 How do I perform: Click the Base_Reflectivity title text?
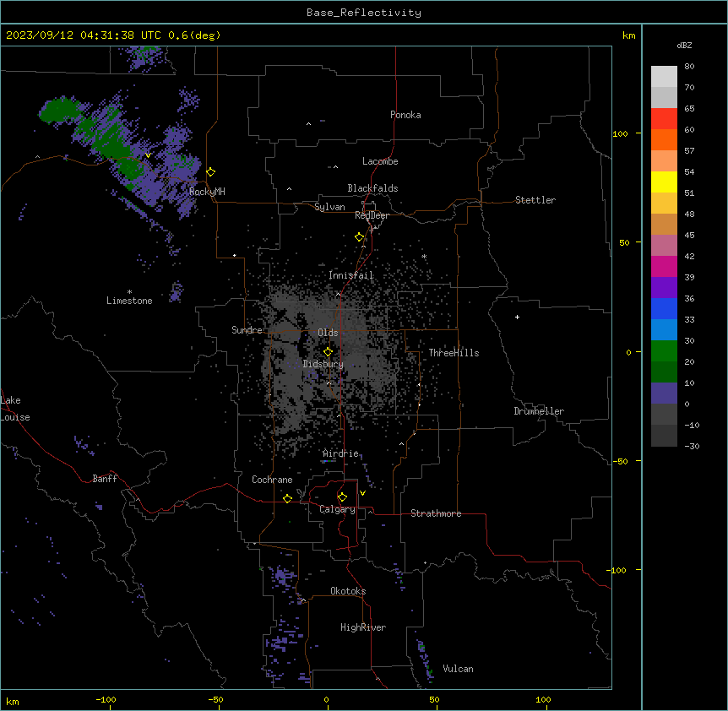[x=364, y=13]
